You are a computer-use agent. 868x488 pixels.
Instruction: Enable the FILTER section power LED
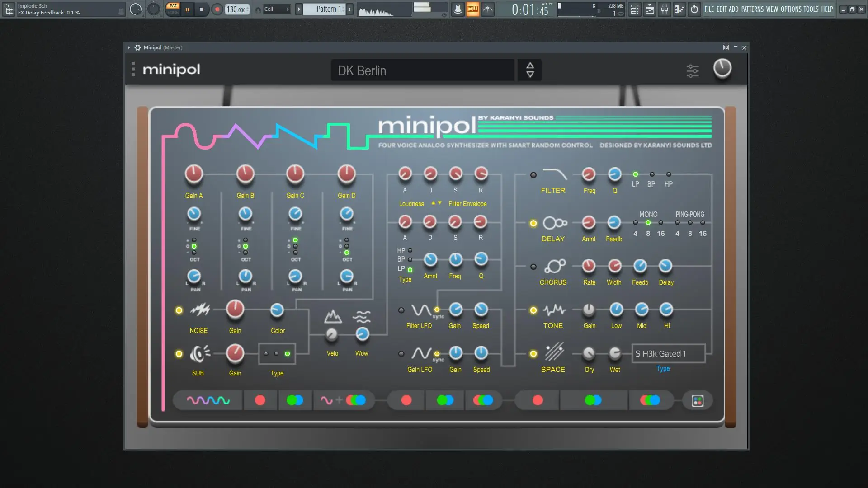533,175
